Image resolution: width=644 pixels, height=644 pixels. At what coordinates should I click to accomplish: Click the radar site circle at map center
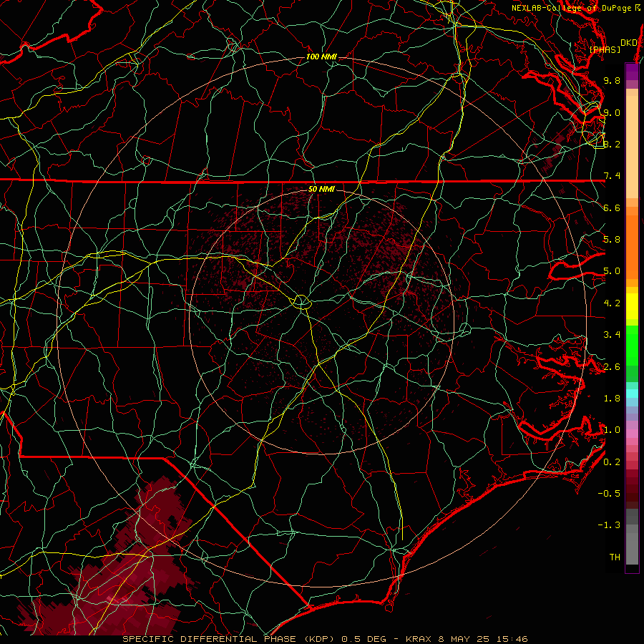301,302
